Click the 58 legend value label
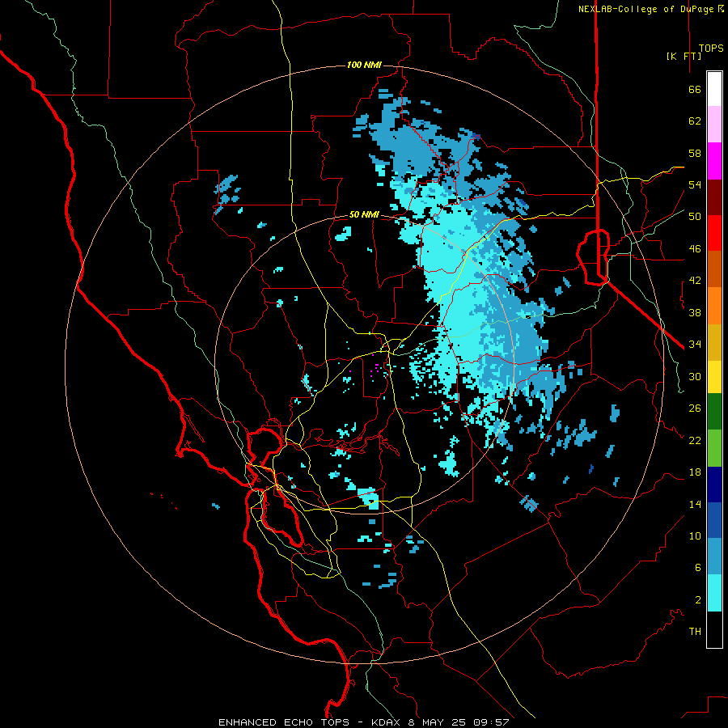The image size is (728, 728). pyautogui.click(x=695, y=153)
